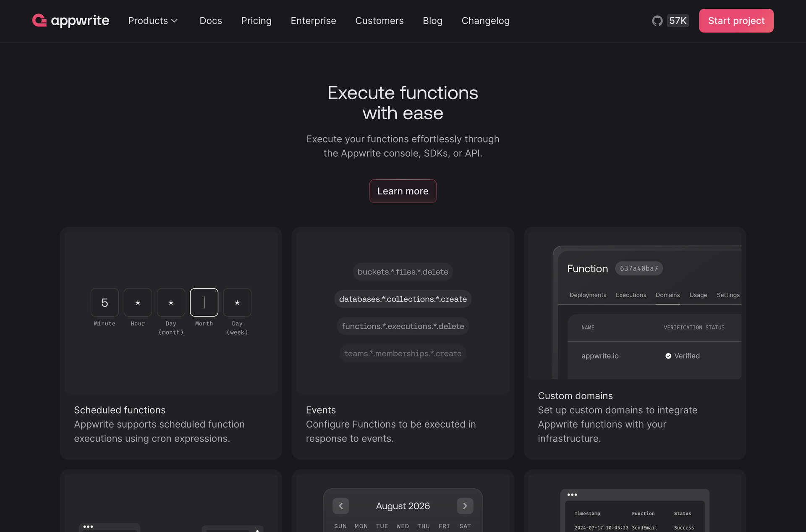The height and width of the screenshot is (532, 806).
Task: Select the databases.*.collections.*.create event chip
Action: (403, 299)
